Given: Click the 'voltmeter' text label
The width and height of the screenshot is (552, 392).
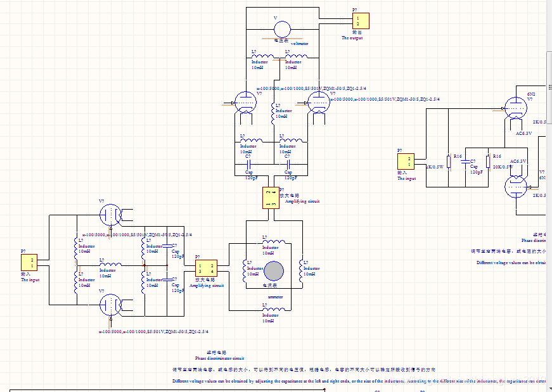Looking at the screenshot, I should click(x=300, y=44).
